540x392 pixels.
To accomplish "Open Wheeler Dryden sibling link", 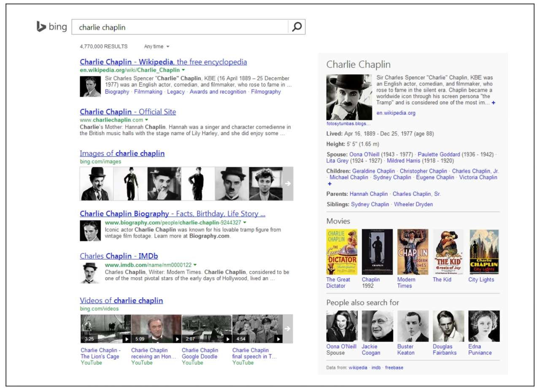I will [x=413, y=204].
